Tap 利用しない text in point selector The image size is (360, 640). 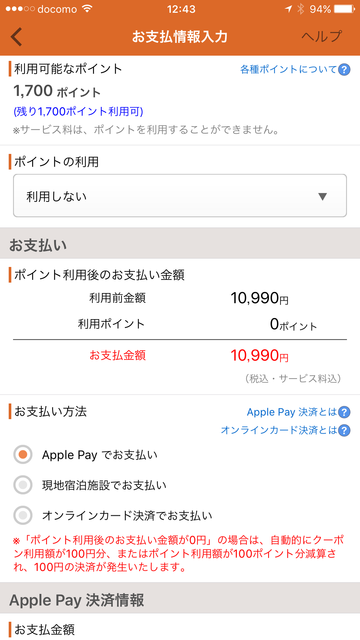click(x=56, y=197)
